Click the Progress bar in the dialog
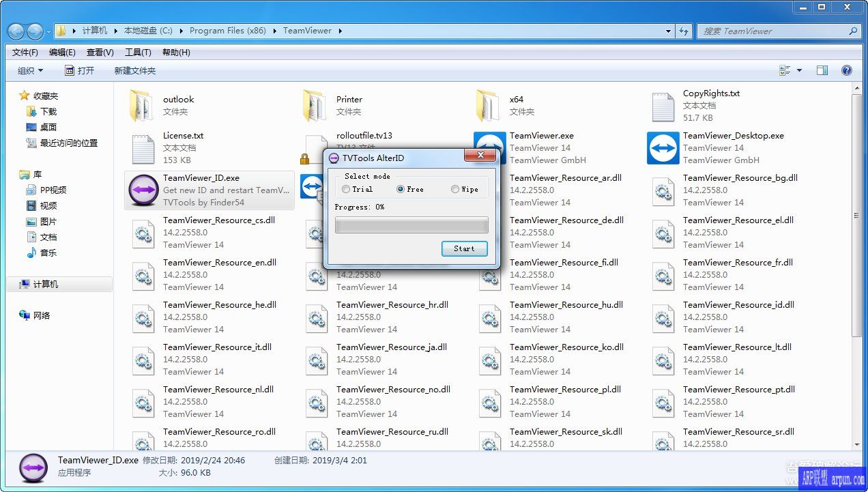 (411, 225)
